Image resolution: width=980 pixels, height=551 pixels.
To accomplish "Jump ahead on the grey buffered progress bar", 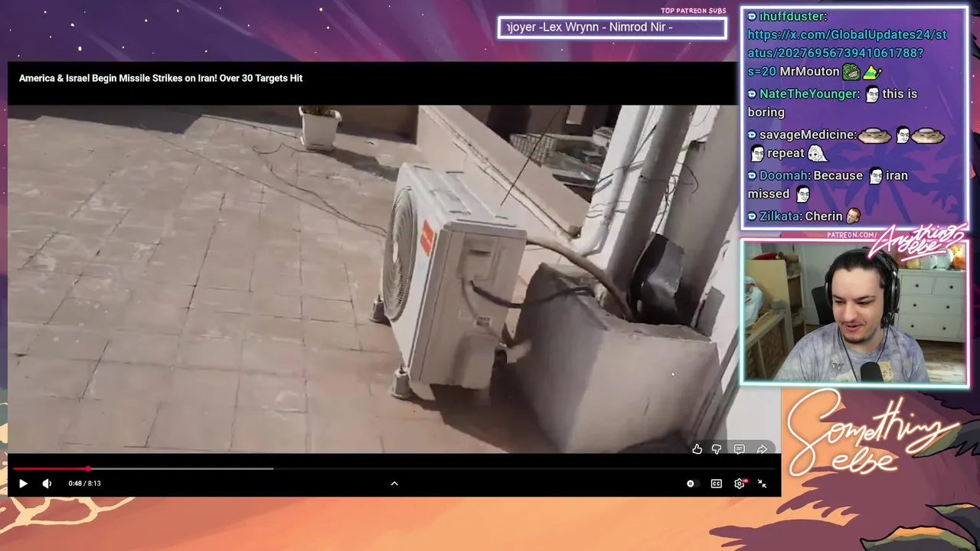I will [x=181, y=468].
